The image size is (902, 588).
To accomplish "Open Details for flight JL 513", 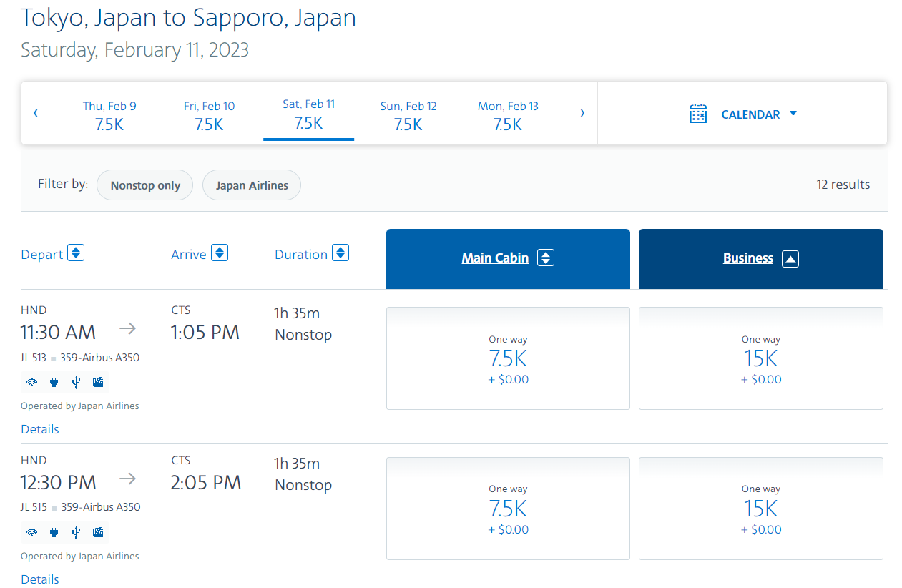I will 39,428.
